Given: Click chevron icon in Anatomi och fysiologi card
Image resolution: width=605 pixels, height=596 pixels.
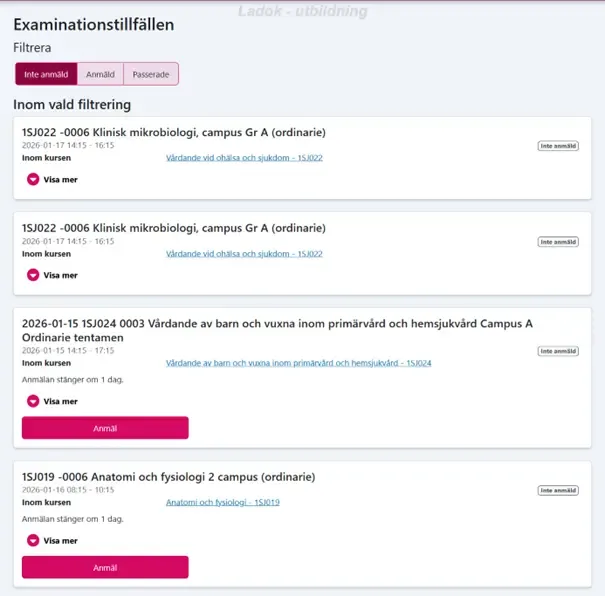Looking at the screenshot, I should [32, 540].
